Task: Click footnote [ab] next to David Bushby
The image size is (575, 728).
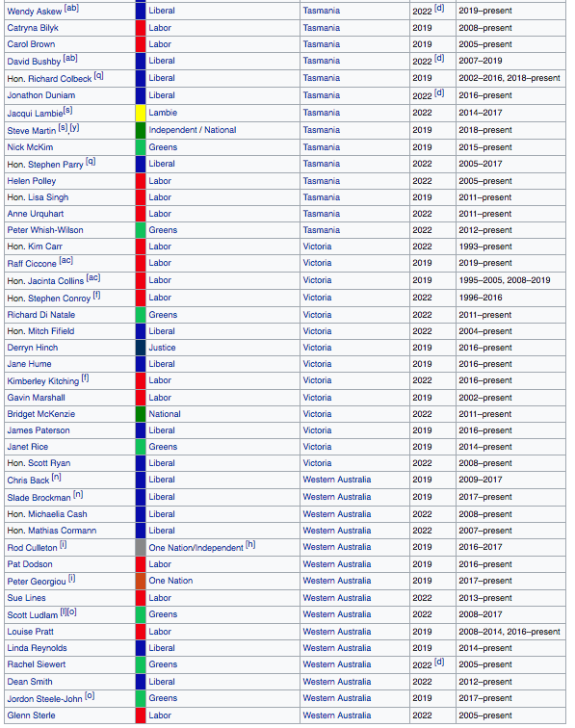Action: click(x=70, y=59)
